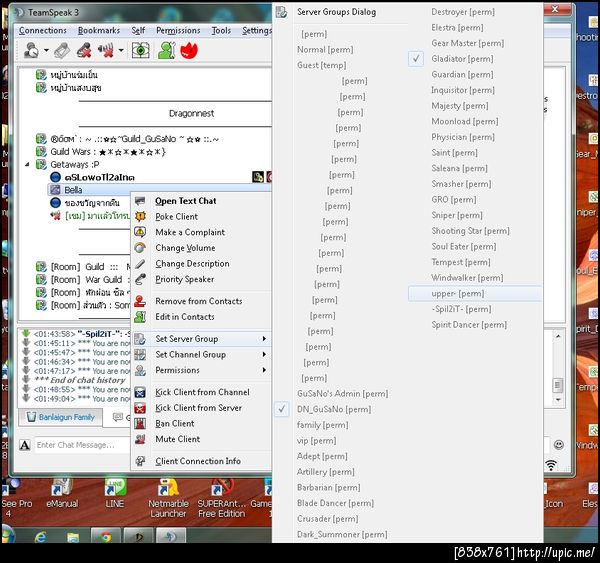Viewport: 600px width, 563px height.
Task: Select the Dragonnest spacer channel
Action: click(x=191, y=114)
